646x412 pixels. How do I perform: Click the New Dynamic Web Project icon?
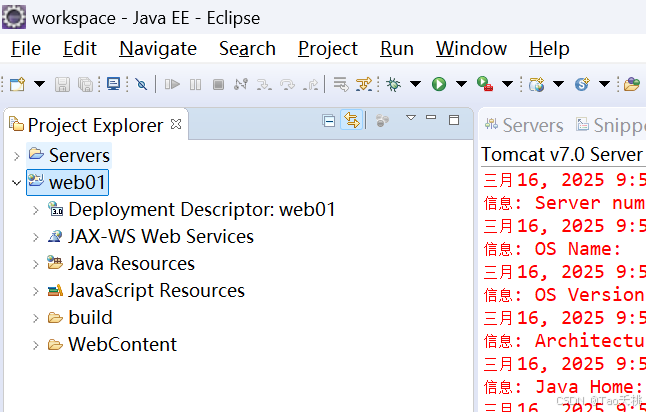(536, 84)
